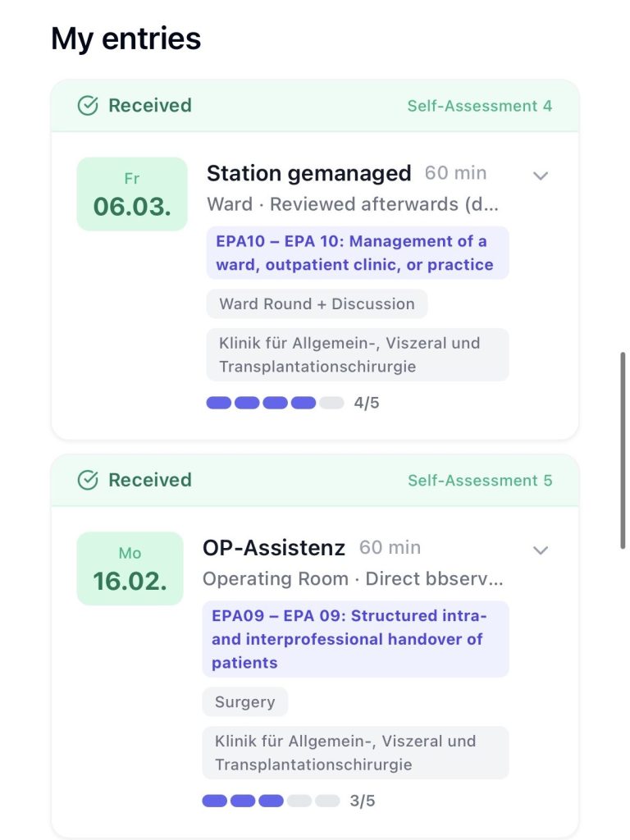Select the EPA10 ward management tag
The width and height of the screenshot is (630, 840).
coord(357,253)
